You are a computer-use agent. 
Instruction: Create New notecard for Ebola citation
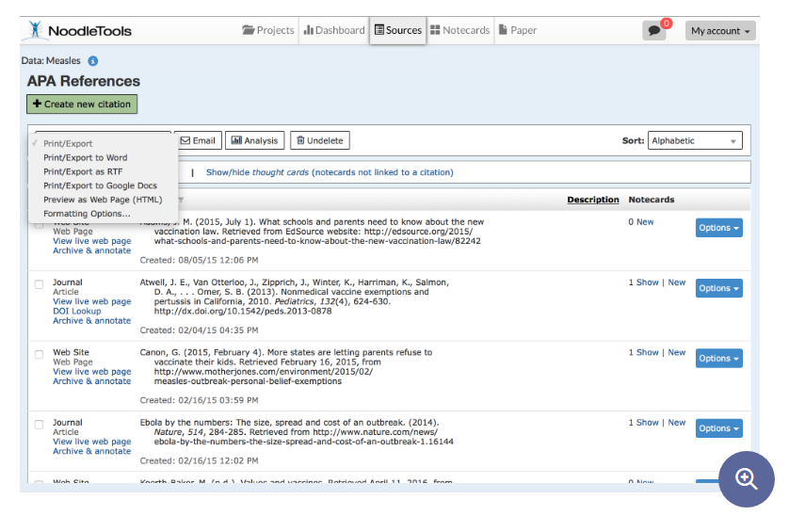[677, 422]
